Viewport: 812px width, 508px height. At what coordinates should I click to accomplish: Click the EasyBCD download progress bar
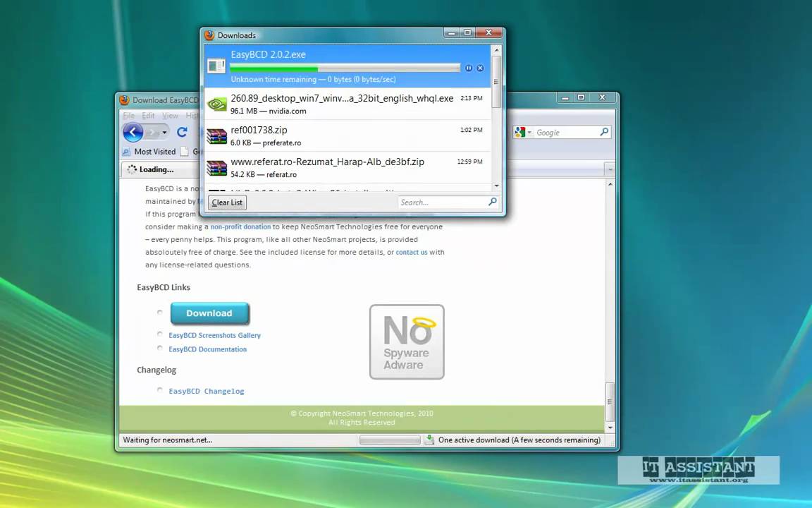tap(345, 68)
